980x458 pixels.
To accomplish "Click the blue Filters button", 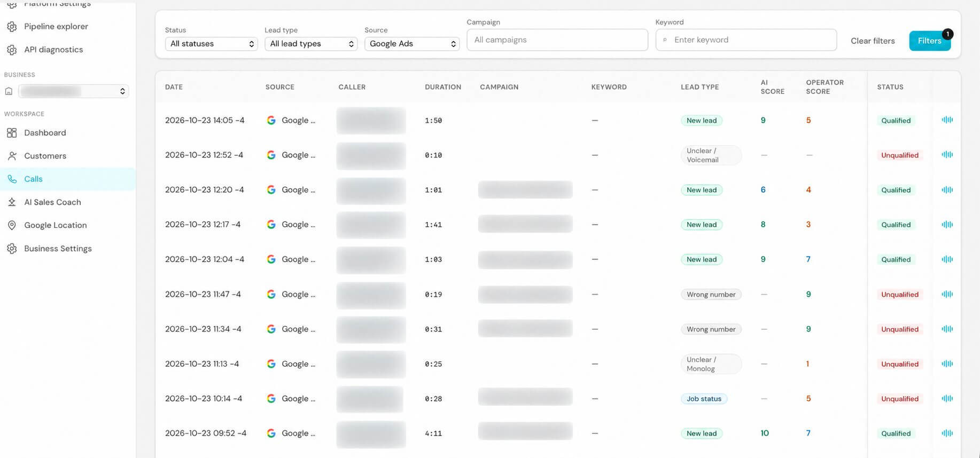I will [930, 41].
